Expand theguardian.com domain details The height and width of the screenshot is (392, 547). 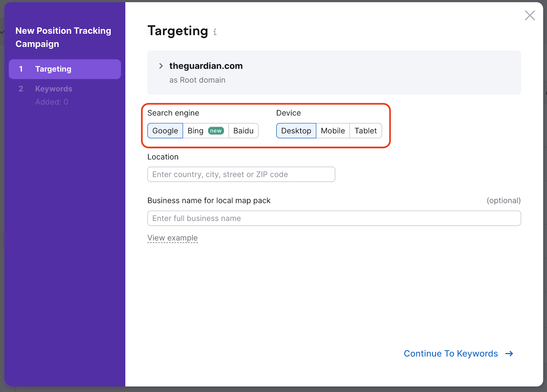(x=160, y=66)
